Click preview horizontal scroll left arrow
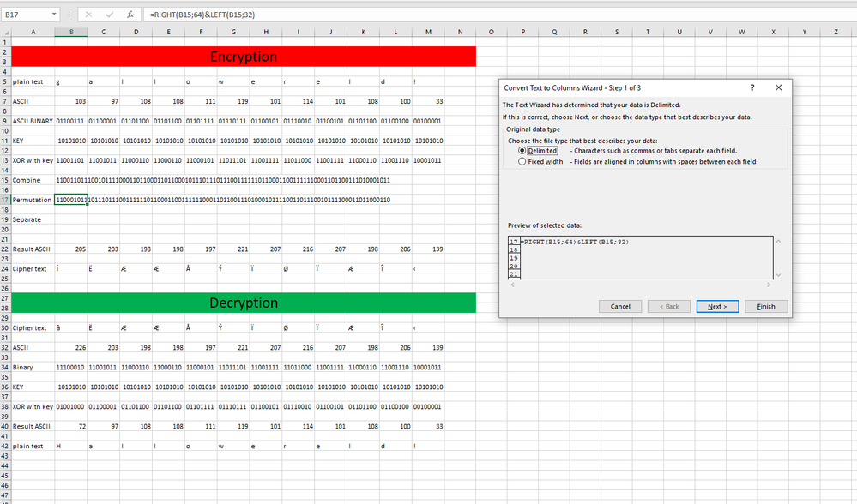 (x=512, y=285)
